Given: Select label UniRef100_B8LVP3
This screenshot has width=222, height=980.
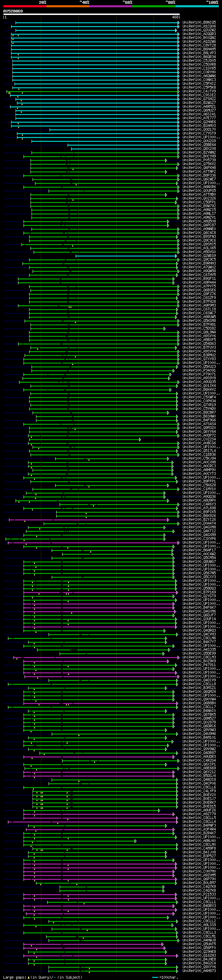Looking at the screenshot, I should pos(199,53).
